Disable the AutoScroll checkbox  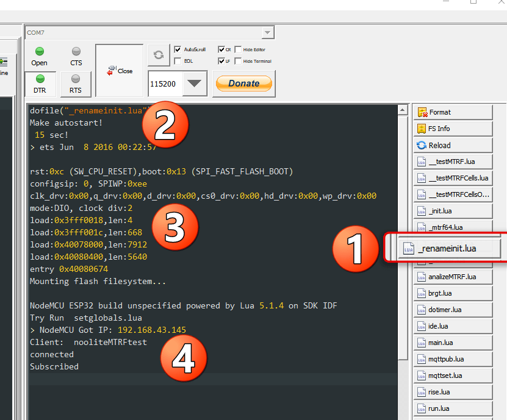[x=178, y=49]
